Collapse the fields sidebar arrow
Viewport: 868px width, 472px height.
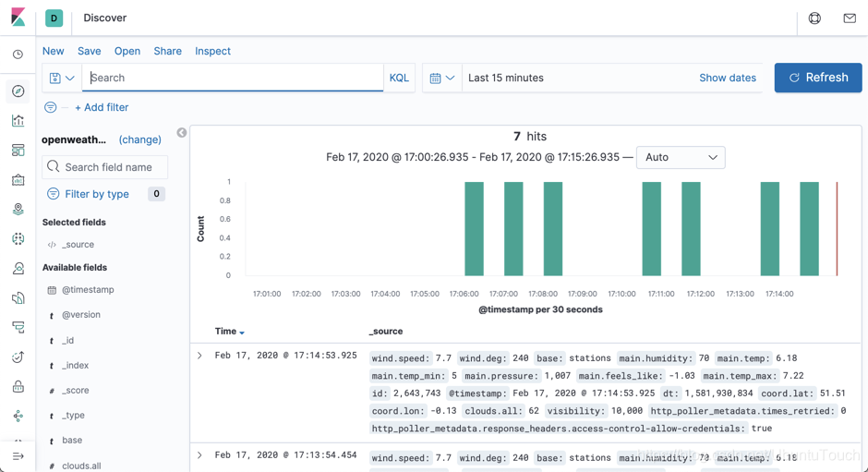pos(182,133)
